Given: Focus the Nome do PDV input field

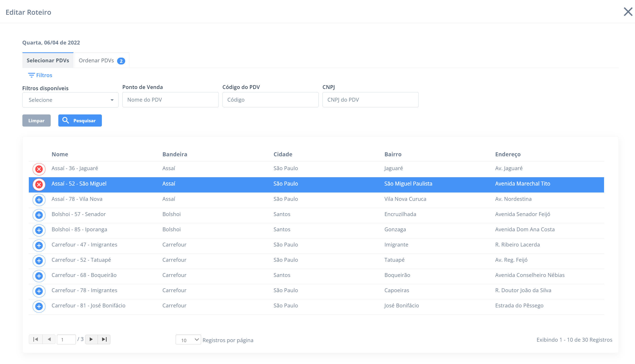Looking at the screenshot, I should click(170, 100).
